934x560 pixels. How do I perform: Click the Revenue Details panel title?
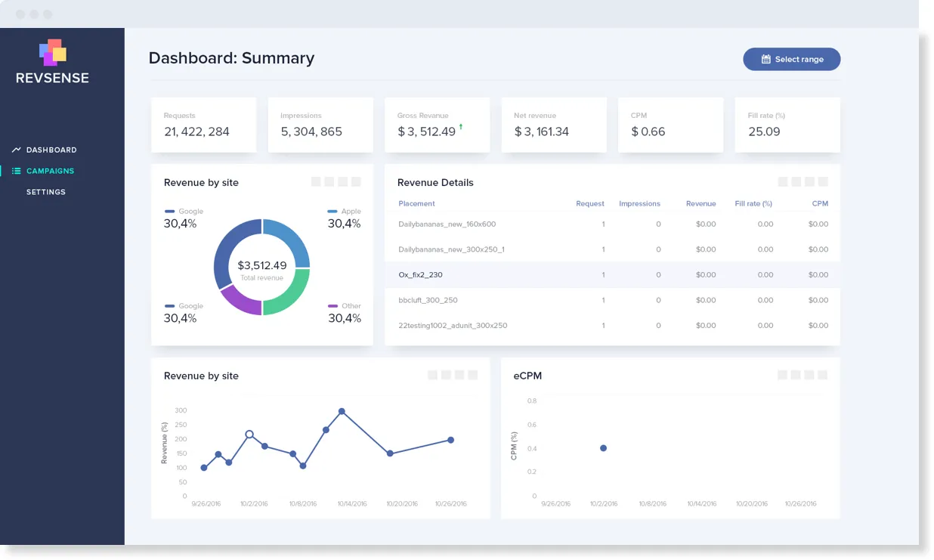[435, 182]
